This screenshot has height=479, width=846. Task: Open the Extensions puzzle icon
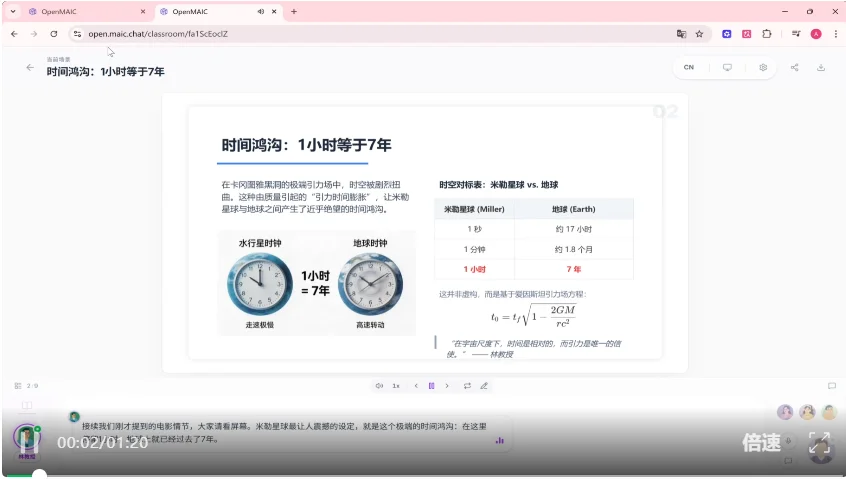pyautogui.click(x=767, y=33)
